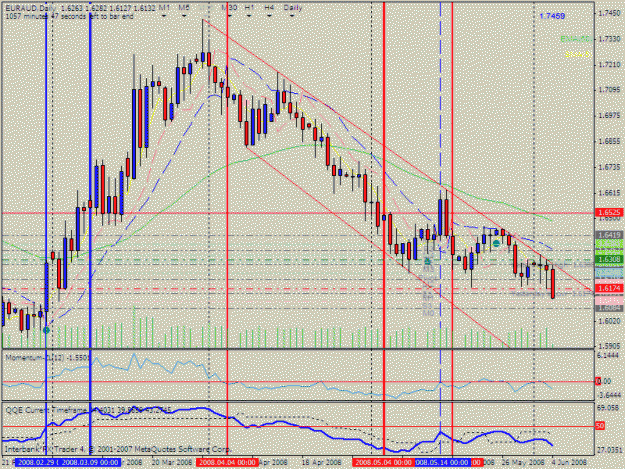Select the Daily timeframe label
The height and width of the screenshot is (469, 625).
tap(293, 8)
